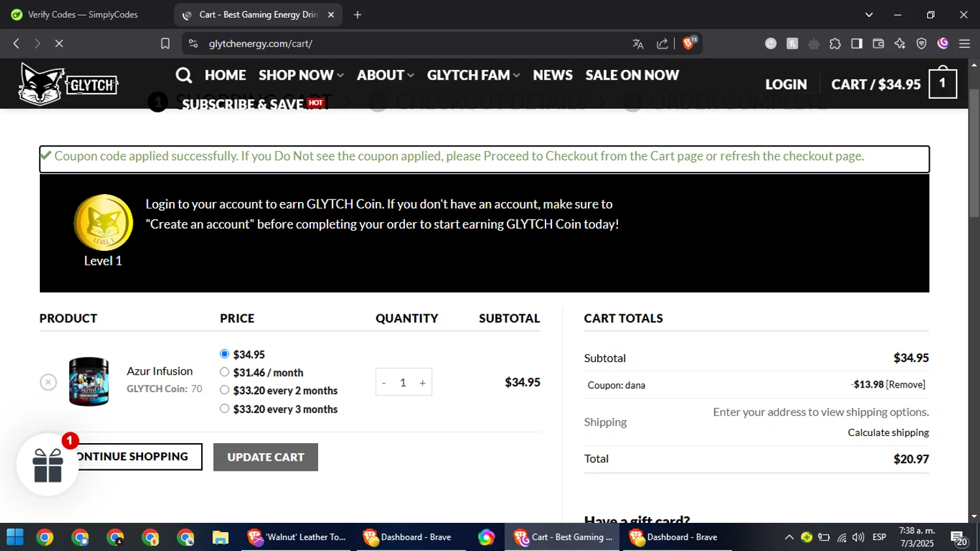Click the GLYTCH fox logo
Image resolution: width=980 pixels, height=551 pixels.
click(69, 84)
